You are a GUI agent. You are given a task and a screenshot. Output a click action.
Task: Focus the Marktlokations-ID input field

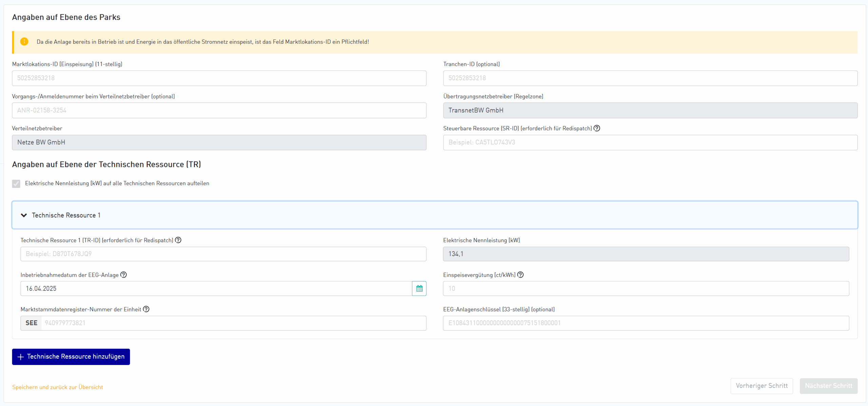click(x=219, y=78)
